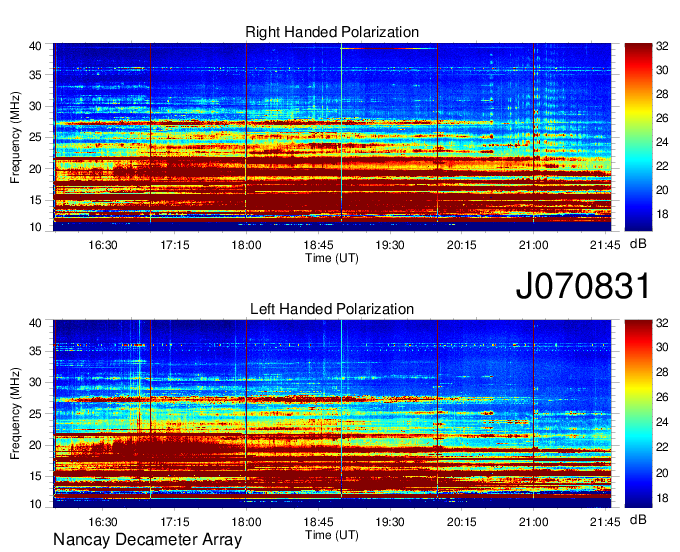680x552 pixels.
Task: Click the 18:00 tick label on top plot
Action: [x=246, y=245]
